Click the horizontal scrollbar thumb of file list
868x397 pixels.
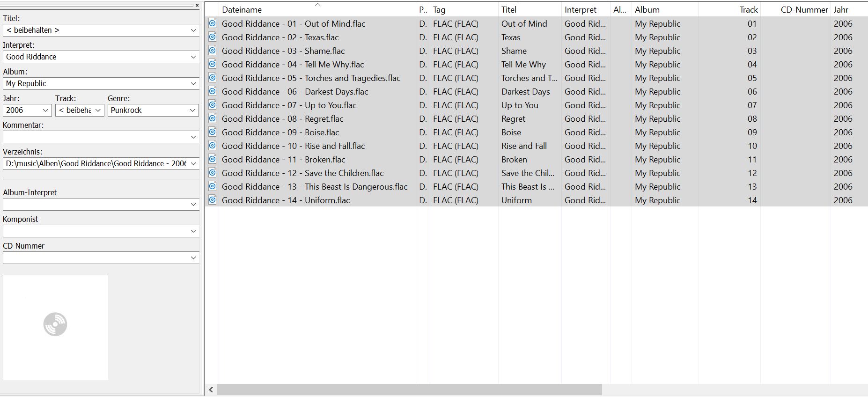click(x=410, y=390)
